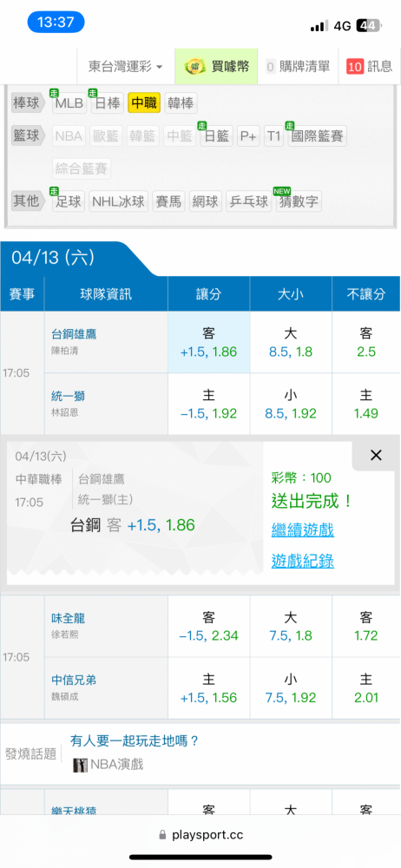Click the 讓分 column header
Viewport: 401px width, 868px height.
click(209, 294)
